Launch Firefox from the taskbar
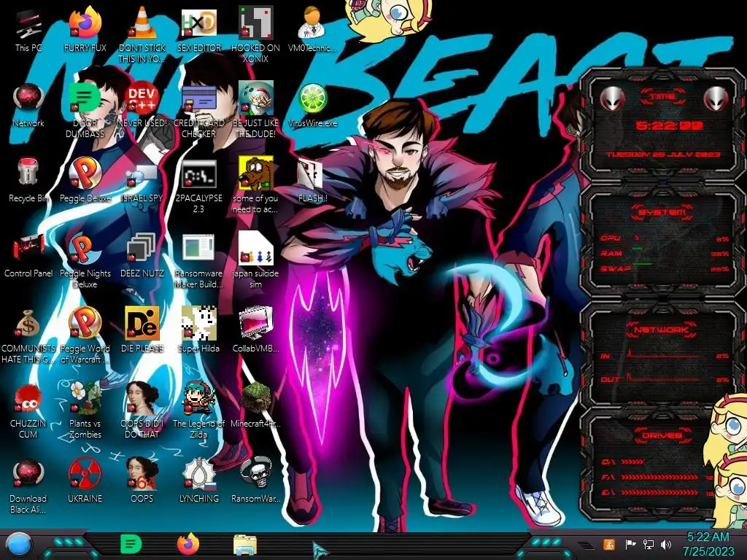The image size is (747, 560). point(188,544)
